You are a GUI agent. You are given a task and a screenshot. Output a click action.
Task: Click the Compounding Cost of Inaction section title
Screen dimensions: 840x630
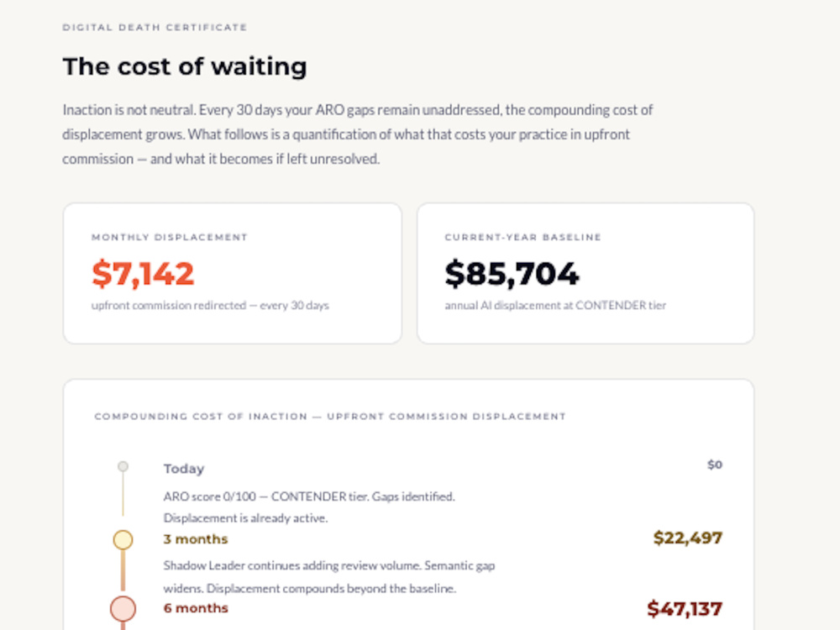coord(330,417)
